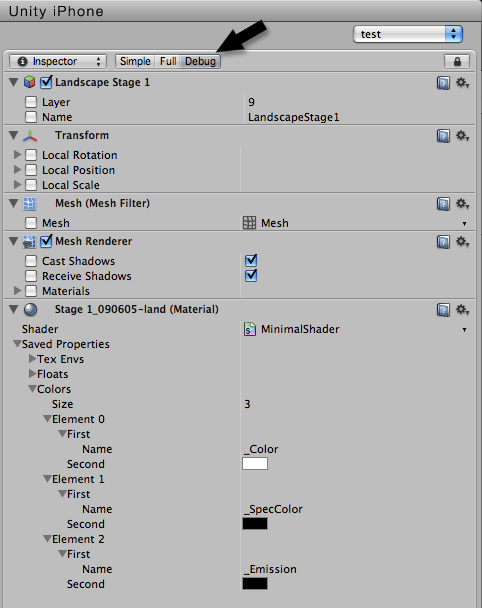The width and height of the screenshot is (482, 608).
Task: Open the gear menu for Stage 1_090605-land Material
Action: [462, 310]
